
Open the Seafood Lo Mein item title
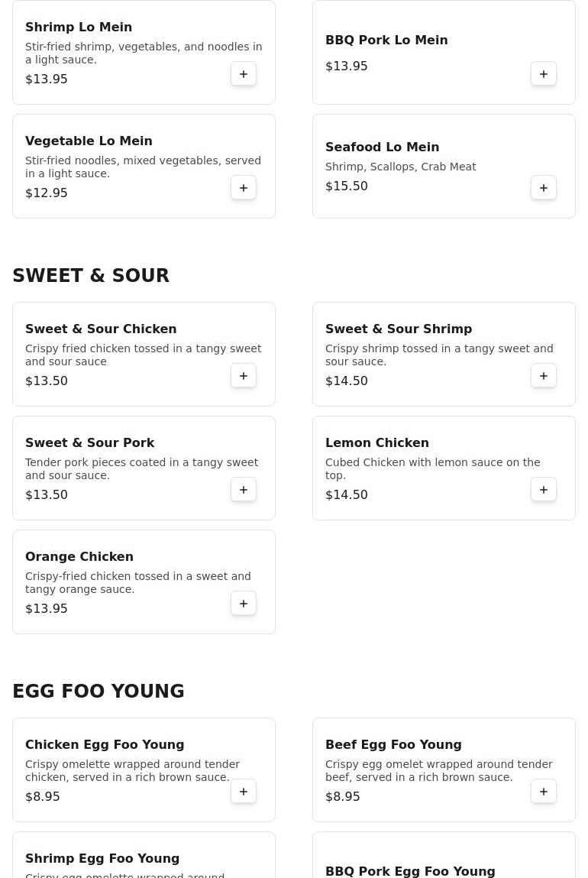pos(382,147)
